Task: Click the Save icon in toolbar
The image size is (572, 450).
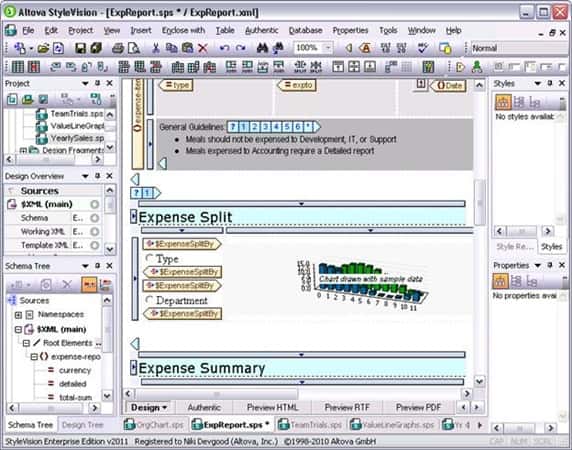Action: pyautogui.click(x=80, y=48)
